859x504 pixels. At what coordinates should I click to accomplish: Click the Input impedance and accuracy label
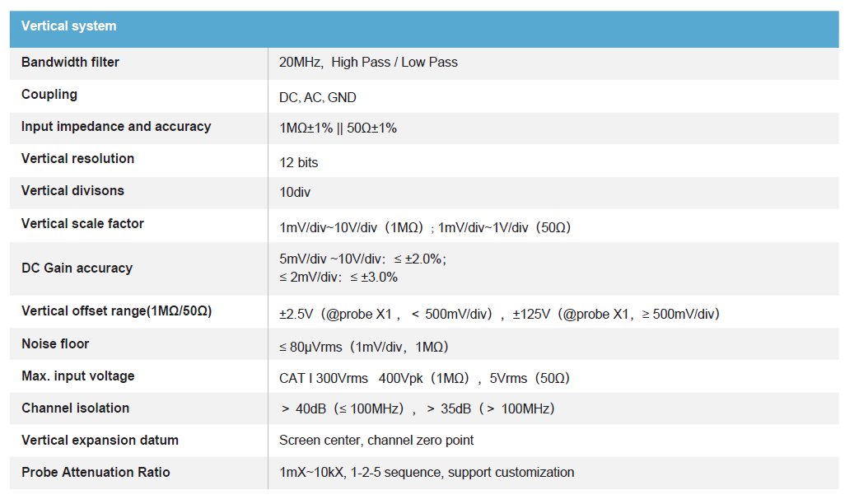point(116,127)
